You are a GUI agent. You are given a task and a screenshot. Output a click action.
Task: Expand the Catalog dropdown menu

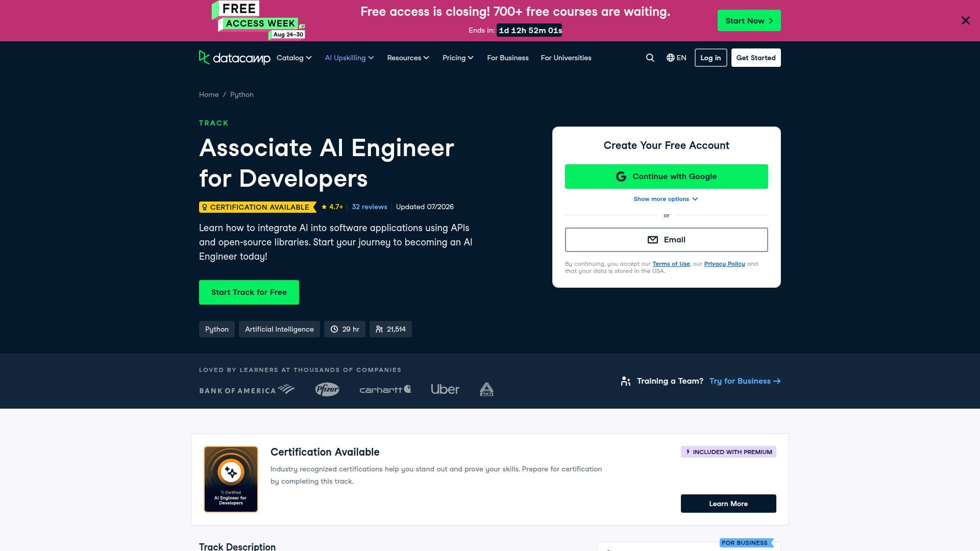(294, 58)
